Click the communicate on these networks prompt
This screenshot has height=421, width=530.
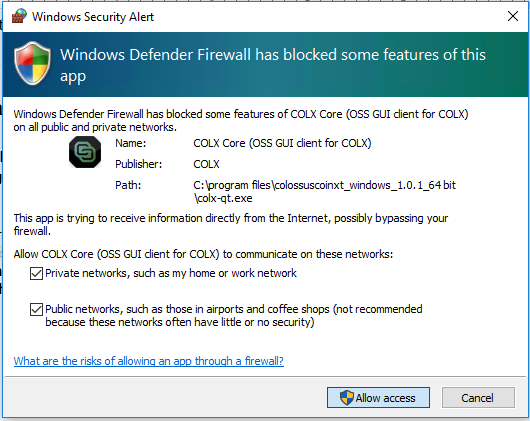(203, 254)
